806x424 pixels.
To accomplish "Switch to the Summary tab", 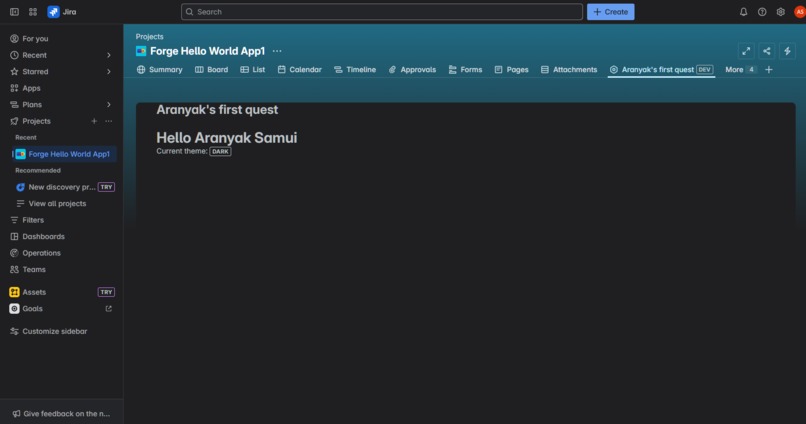I will click(x=160, y=69).
